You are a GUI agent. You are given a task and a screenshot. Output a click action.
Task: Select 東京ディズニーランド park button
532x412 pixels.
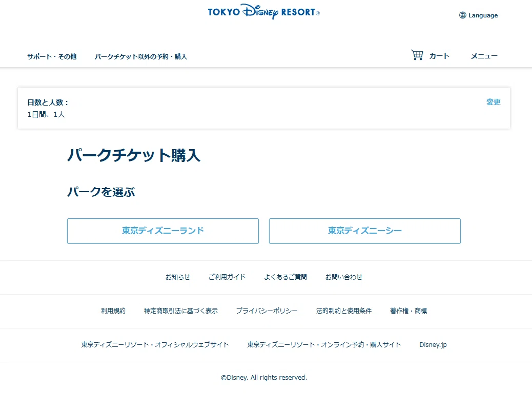click(163, 231)
